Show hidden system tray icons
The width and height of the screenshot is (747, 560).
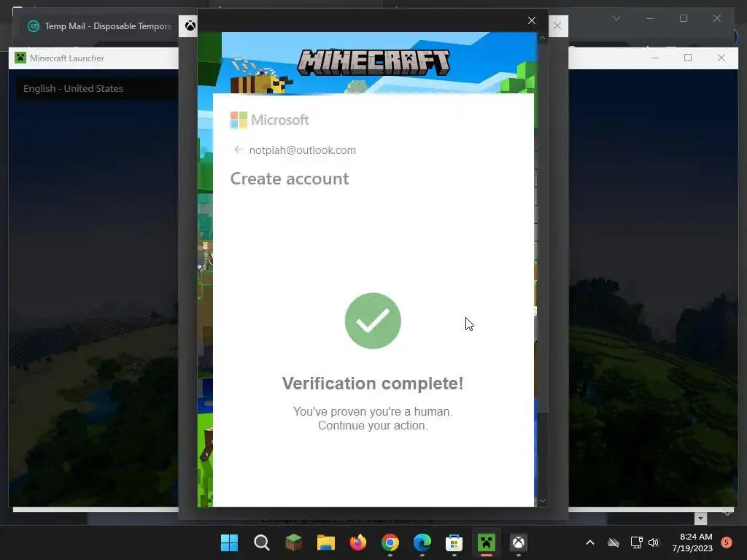click(589, 542)
